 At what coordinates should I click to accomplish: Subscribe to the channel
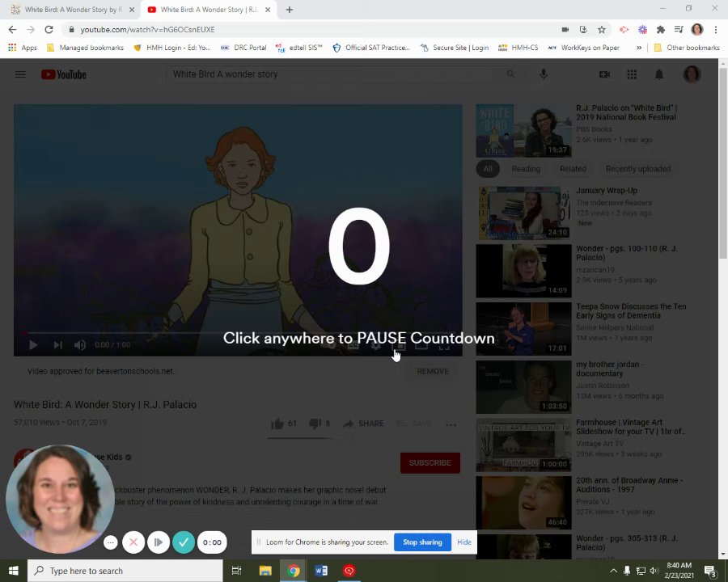click(430, 462)
